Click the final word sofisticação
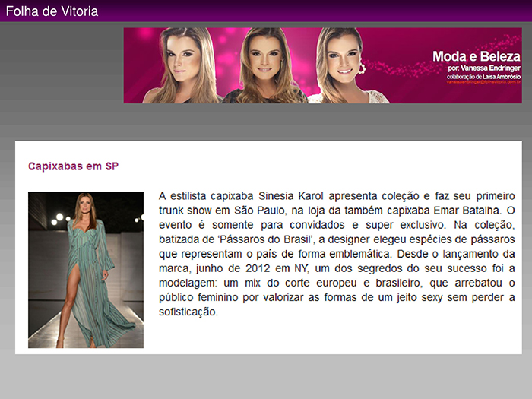The width and height of the screenshot is (532, 399). [188, 312]
